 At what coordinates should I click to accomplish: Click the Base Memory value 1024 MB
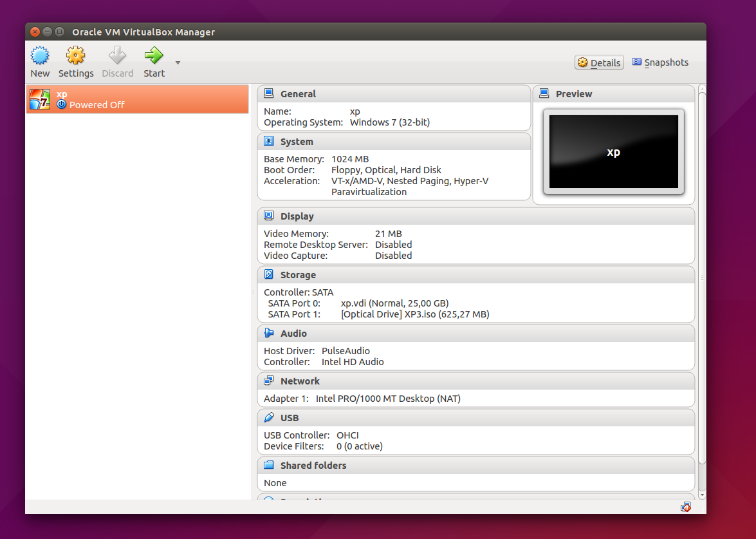[350, 159]
